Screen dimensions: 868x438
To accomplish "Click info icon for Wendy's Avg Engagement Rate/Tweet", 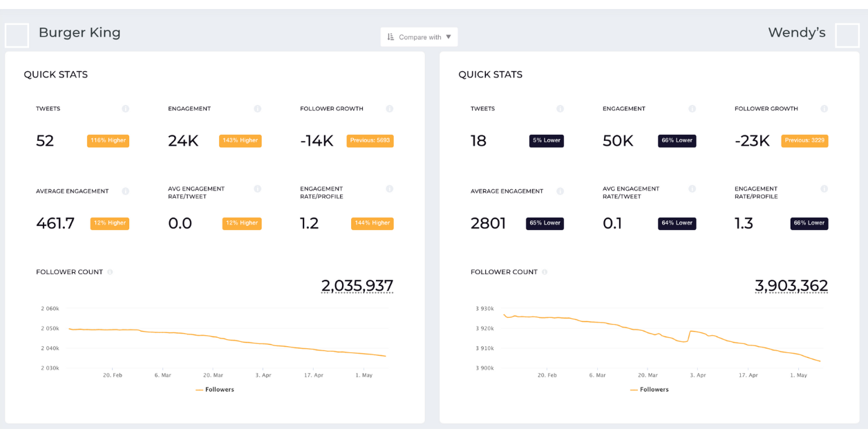I will point(692,189).
